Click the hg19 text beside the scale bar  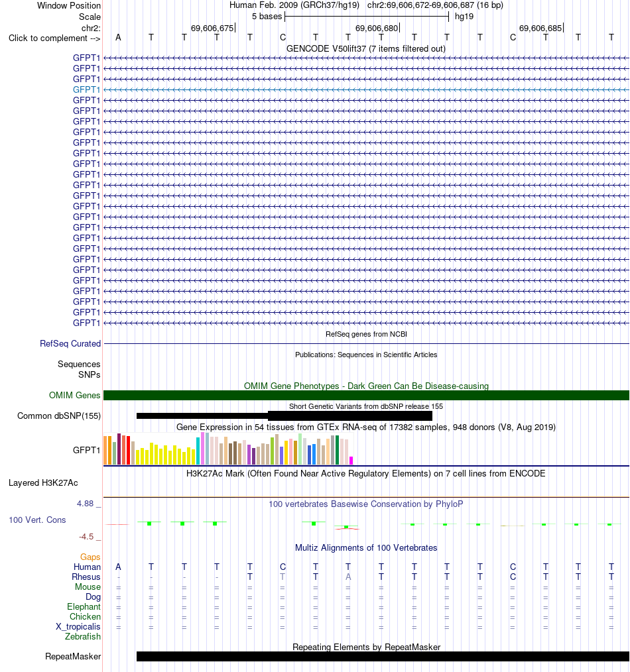pos(464,17)
